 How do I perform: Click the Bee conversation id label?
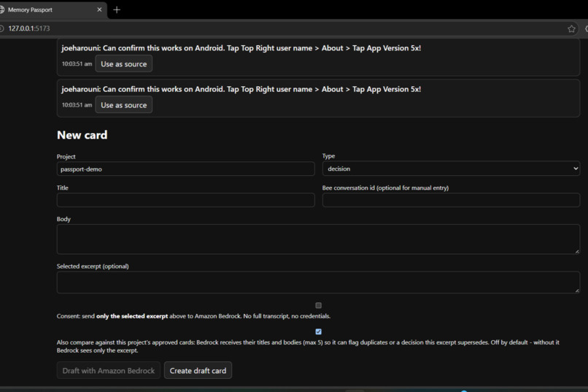(385, 188)
